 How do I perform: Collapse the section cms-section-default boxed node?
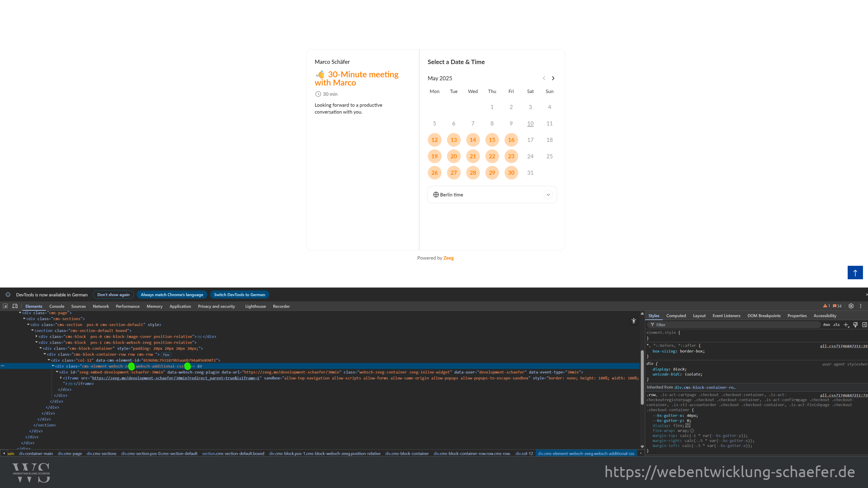32,330
